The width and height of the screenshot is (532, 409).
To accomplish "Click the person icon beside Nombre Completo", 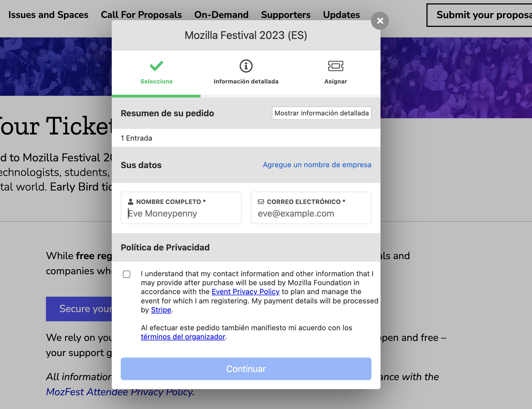I will click(130, 201).
